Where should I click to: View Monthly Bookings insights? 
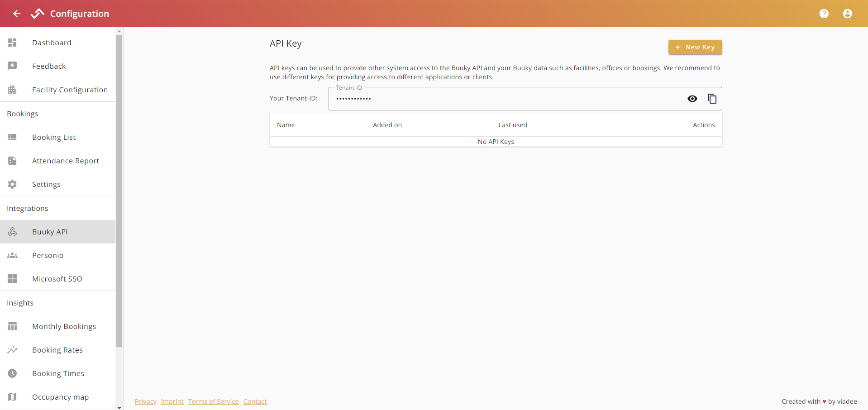(x=58, y=326)
